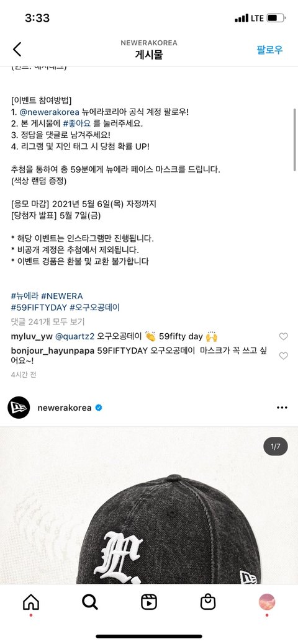Tap newerakorea round logo avatar

coord(19,408)
